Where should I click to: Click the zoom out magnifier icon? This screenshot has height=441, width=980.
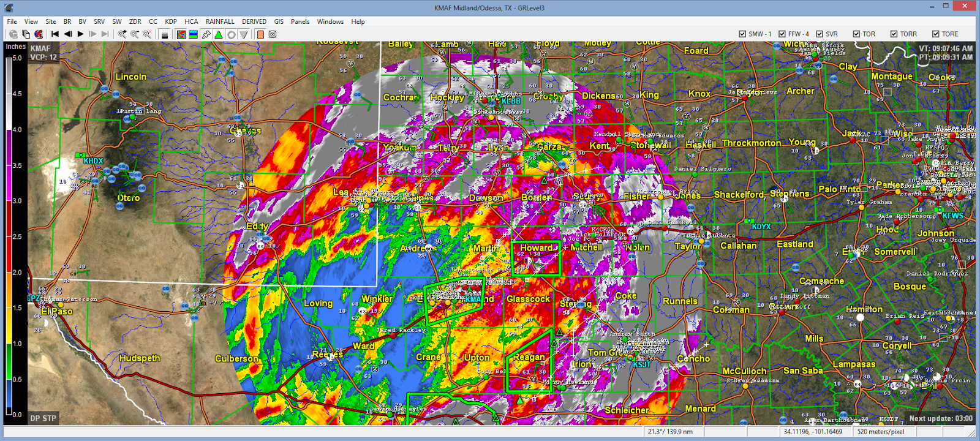(x=134, y=34)
